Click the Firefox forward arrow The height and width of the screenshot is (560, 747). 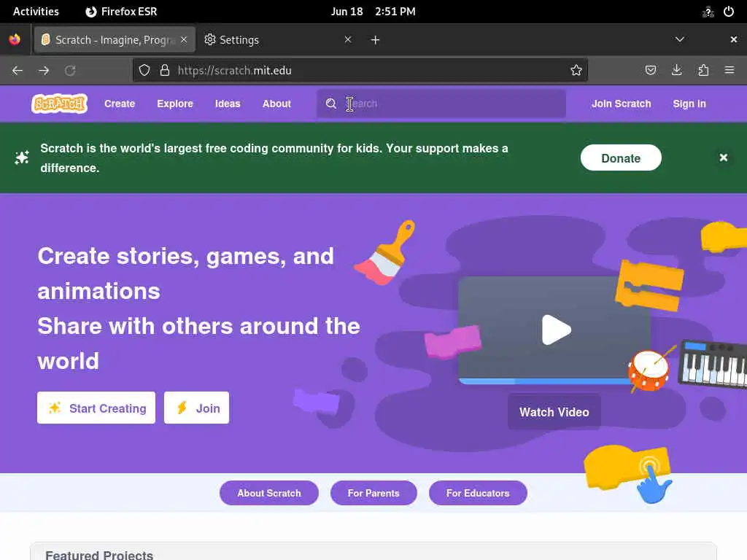coord(44,71)
